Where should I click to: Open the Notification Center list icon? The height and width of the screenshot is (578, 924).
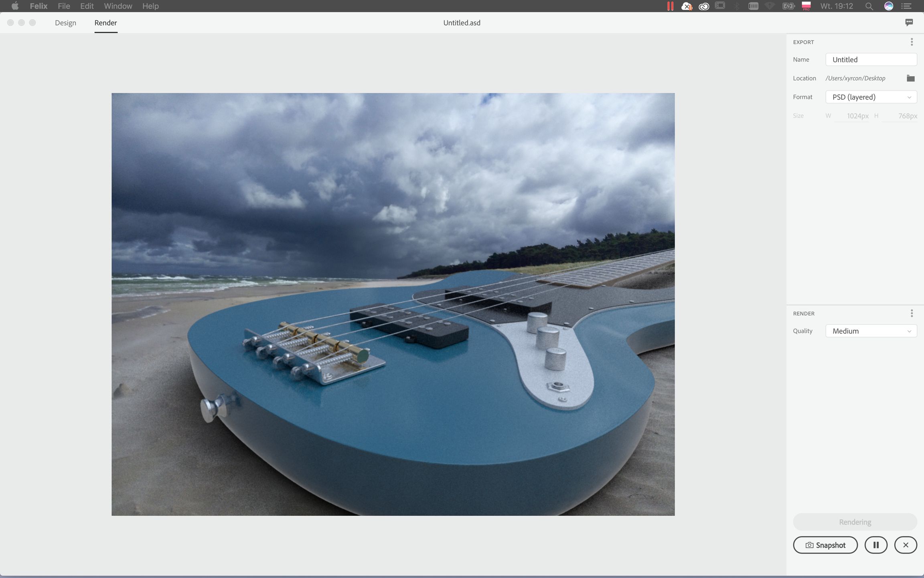pos(906,6)
